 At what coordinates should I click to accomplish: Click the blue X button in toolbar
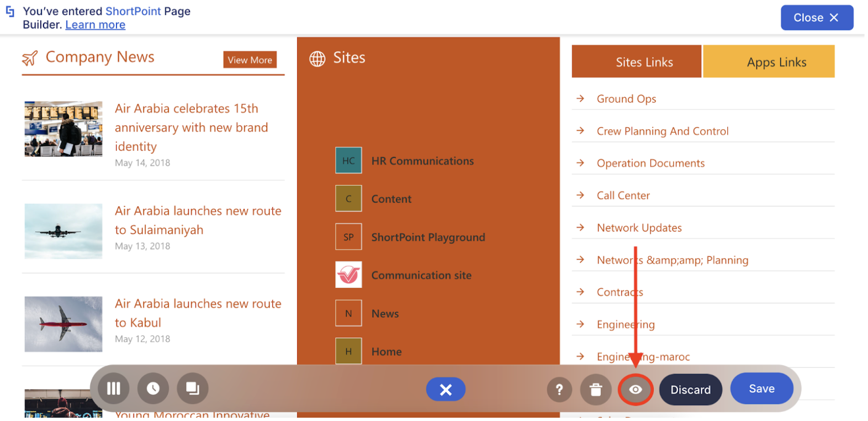pos(446,390)
